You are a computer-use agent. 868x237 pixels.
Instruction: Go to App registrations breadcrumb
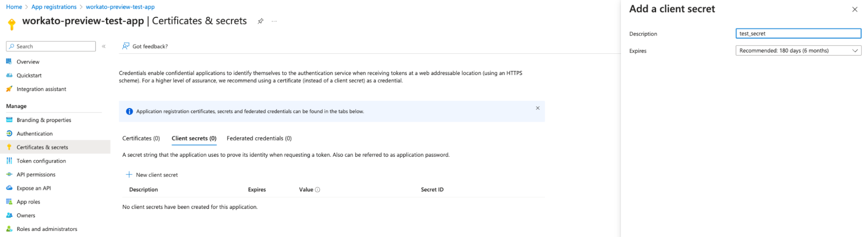[x=54, y=7]
